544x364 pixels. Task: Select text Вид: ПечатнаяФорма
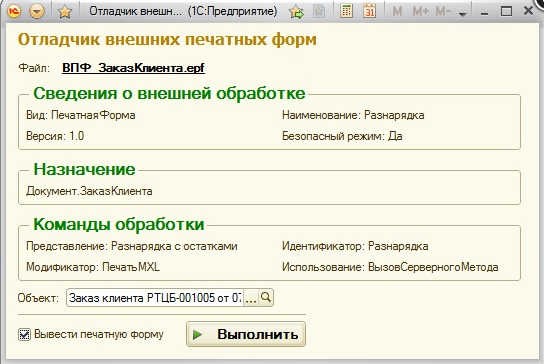(x=81, y=115)
